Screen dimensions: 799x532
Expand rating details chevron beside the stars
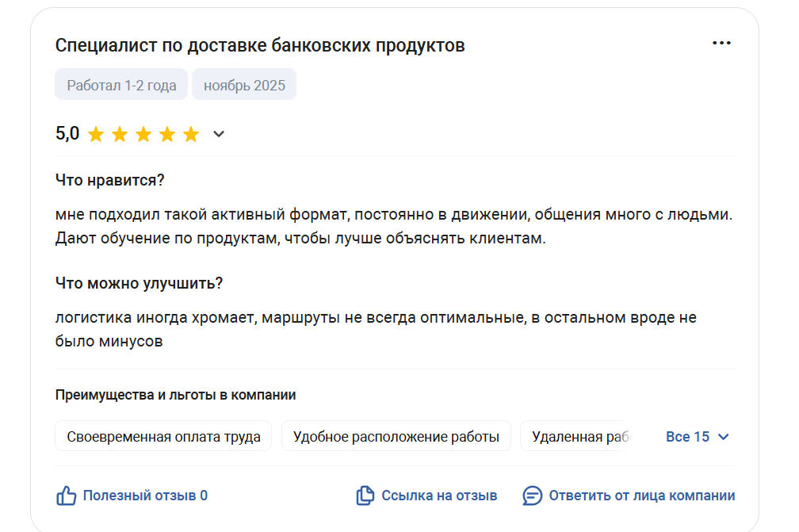pos(219,134)
